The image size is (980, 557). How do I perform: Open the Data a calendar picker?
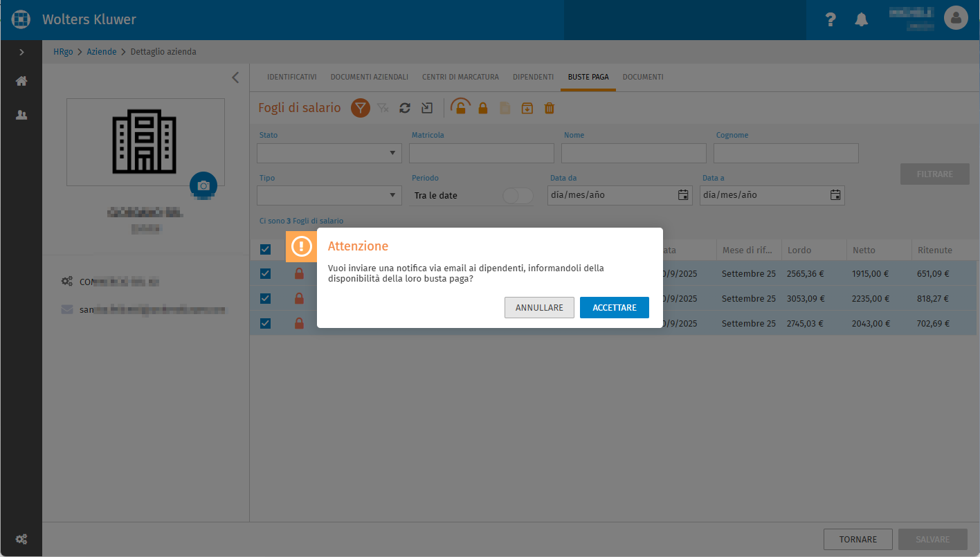(x=835, y=195)
